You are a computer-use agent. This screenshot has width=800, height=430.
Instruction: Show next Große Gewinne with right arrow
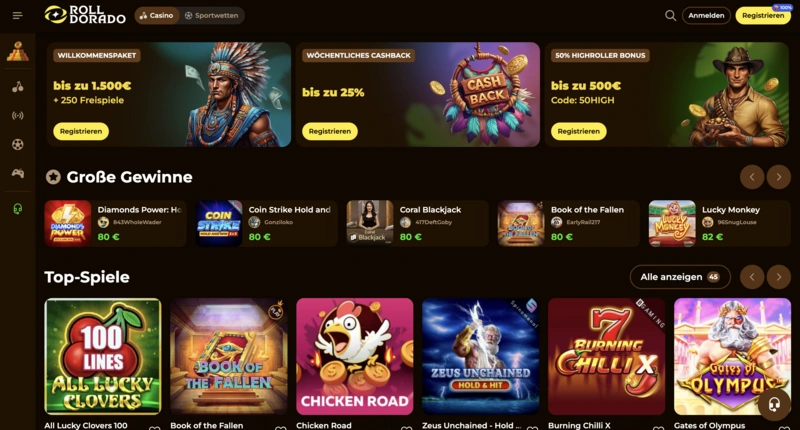(x=779, y=177)
